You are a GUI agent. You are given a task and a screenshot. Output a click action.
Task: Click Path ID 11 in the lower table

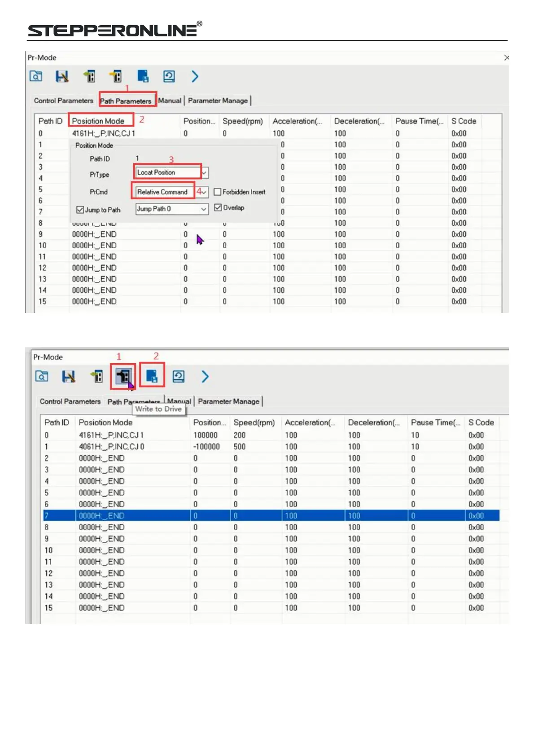(x=48, y=562)
